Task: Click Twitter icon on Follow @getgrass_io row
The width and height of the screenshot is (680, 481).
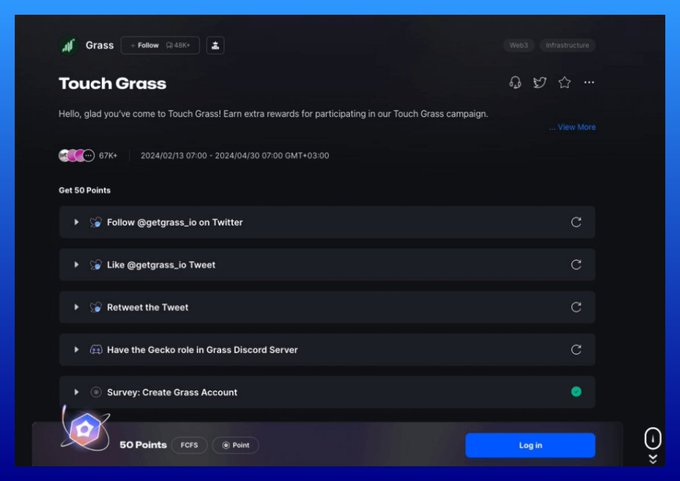Action: pyautogui.click(x=96, y=222)
